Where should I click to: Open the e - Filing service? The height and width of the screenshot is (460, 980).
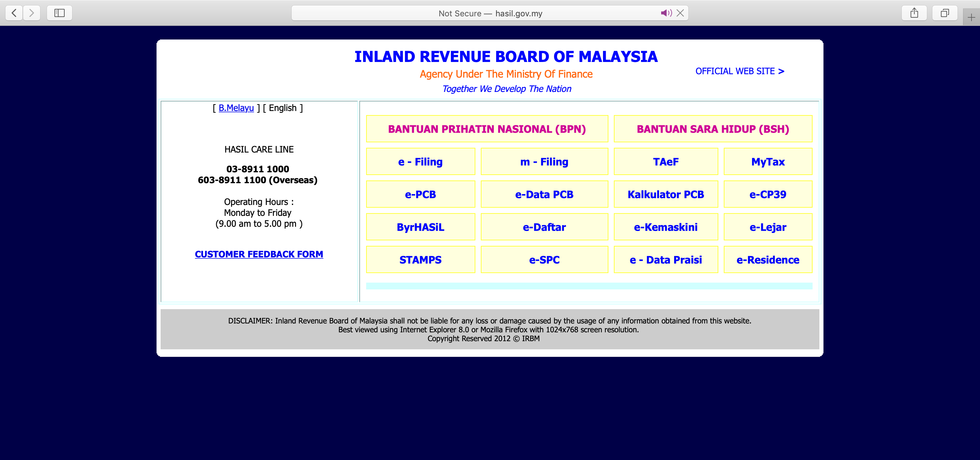point(420,161)
